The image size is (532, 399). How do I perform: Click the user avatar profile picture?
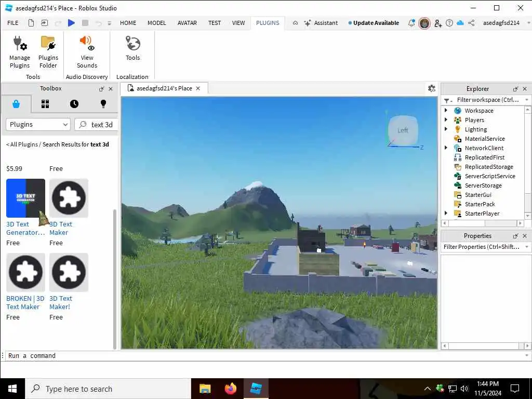[x=424, y=23]
